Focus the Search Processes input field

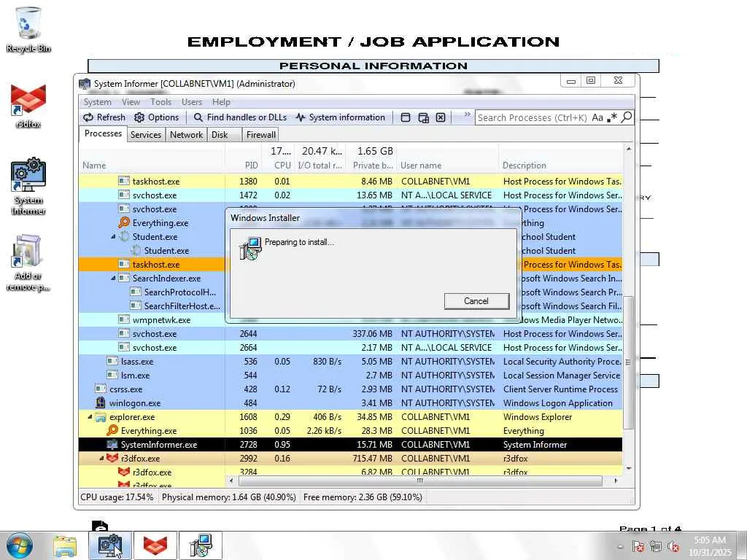532,117
